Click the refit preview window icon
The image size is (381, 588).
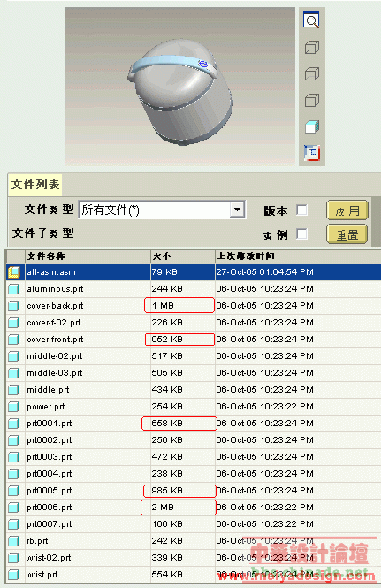[312, 153]
